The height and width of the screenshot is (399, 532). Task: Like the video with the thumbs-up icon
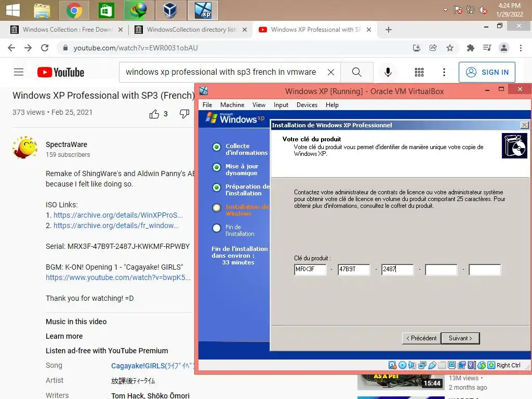[154, 114]
